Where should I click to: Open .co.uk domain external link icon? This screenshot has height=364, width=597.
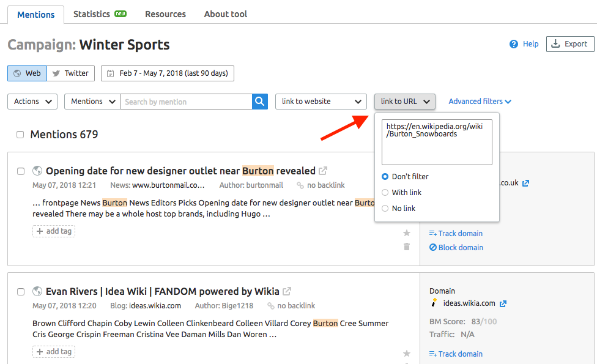click(x=526, y=184)
